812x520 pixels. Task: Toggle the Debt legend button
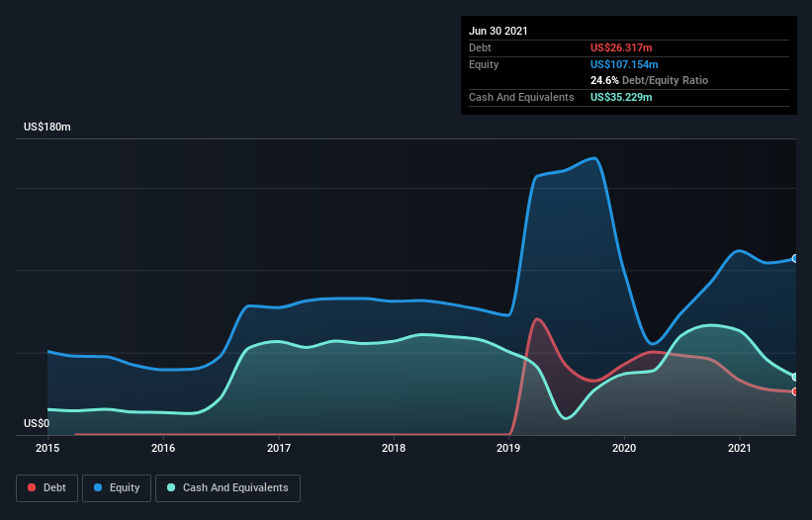tap(46, 488)
